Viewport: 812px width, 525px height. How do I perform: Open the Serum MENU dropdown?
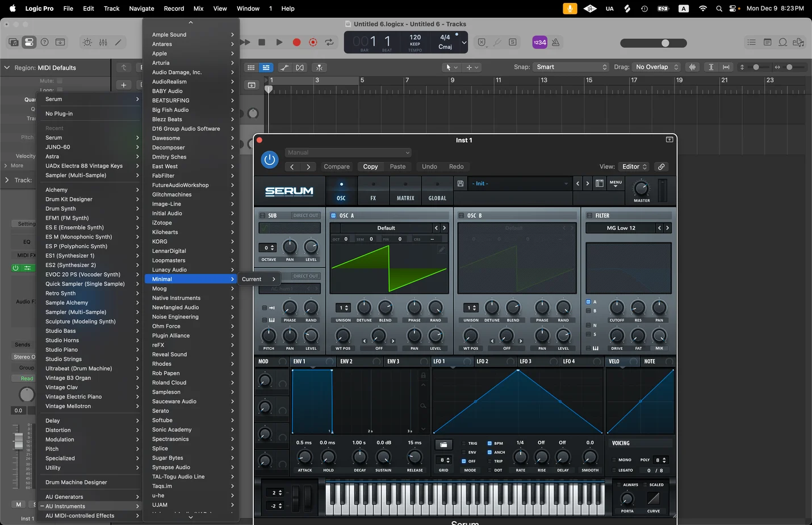point(616,184)
